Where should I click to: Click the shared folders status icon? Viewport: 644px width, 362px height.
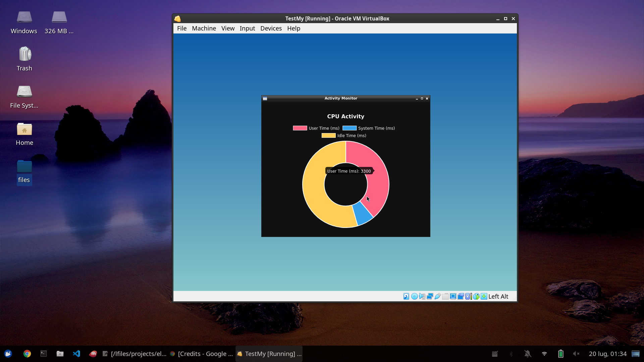pos(445,296)
